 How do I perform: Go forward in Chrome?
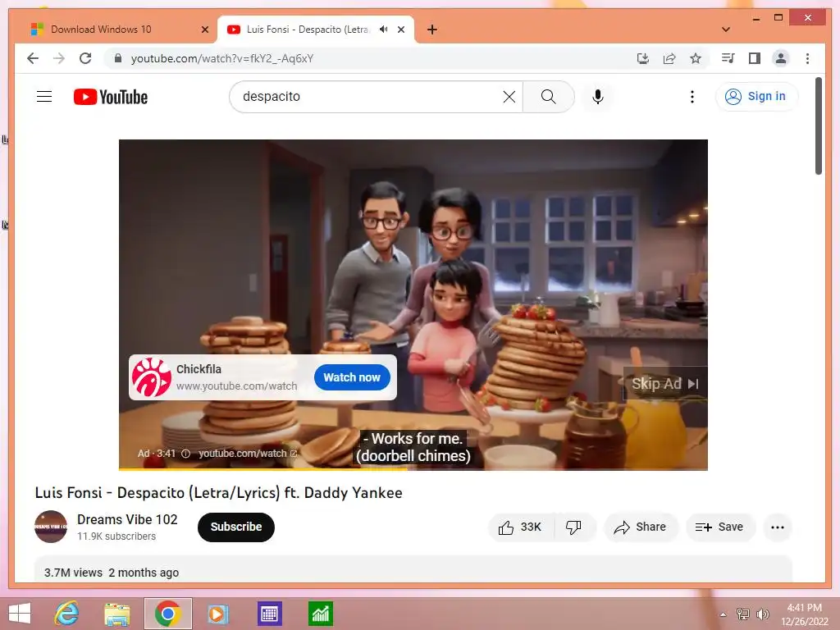click(59, 58)
